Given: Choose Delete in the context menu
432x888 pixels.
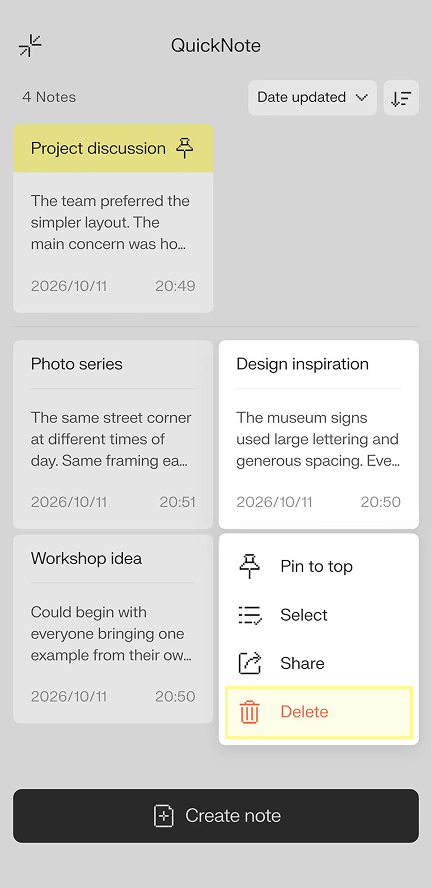Looking at the screenshot, I should (x=319, y=712).
